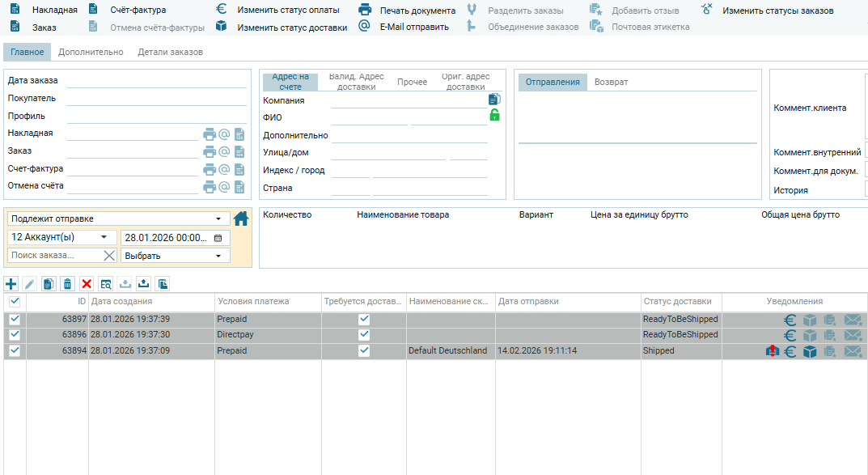Toggle the select-all checkbox in the table header
Viewport: 868px width, 475px height.
(14, 301)
